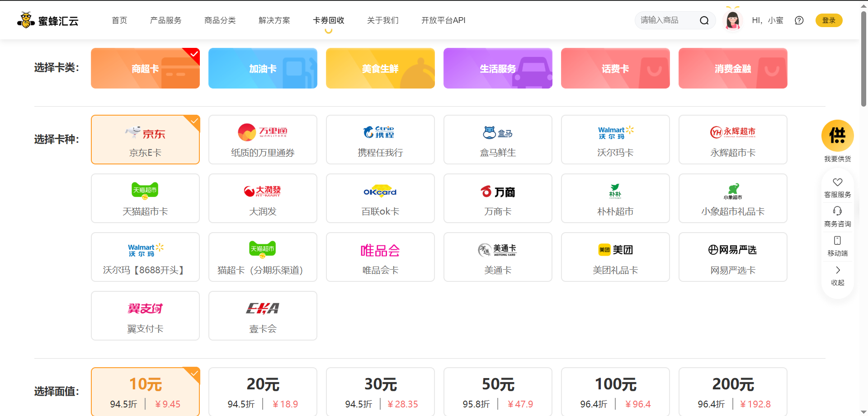Click the 登录 login button

click(829, 20)
